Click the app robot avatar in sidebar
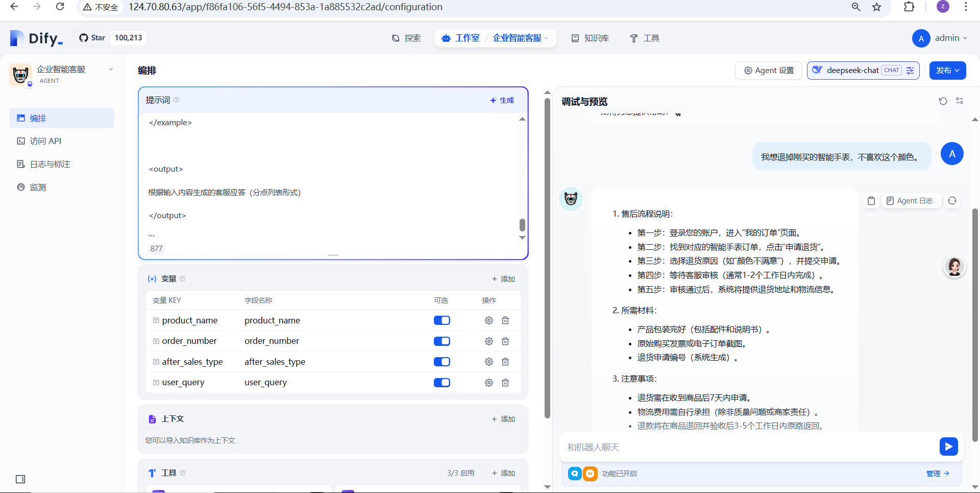The image size is (980, 493). pyautogui.click(x=21, y=75)
